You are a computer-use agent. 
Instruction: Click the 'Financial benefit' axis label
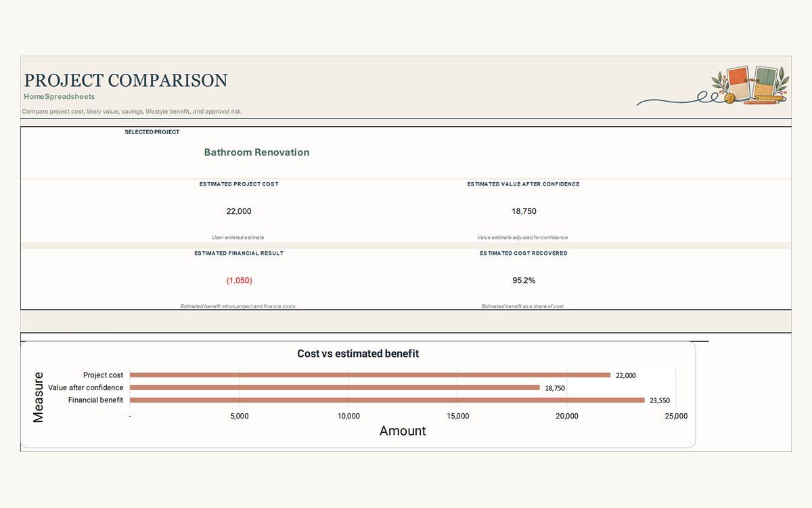point(95,400)
